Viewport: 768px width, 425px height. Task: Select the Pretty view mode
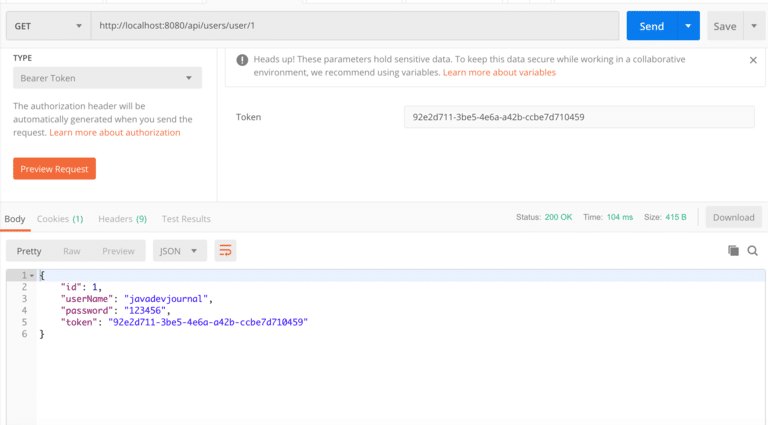29,251
